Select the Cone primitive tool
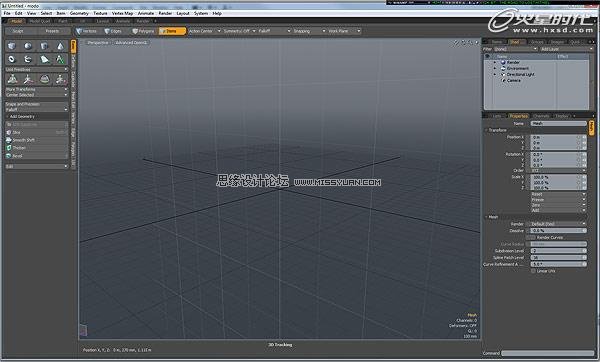Image resolution: width=600 pixels, height=362 pixels. pyautogui.click(x=60, y=46)
